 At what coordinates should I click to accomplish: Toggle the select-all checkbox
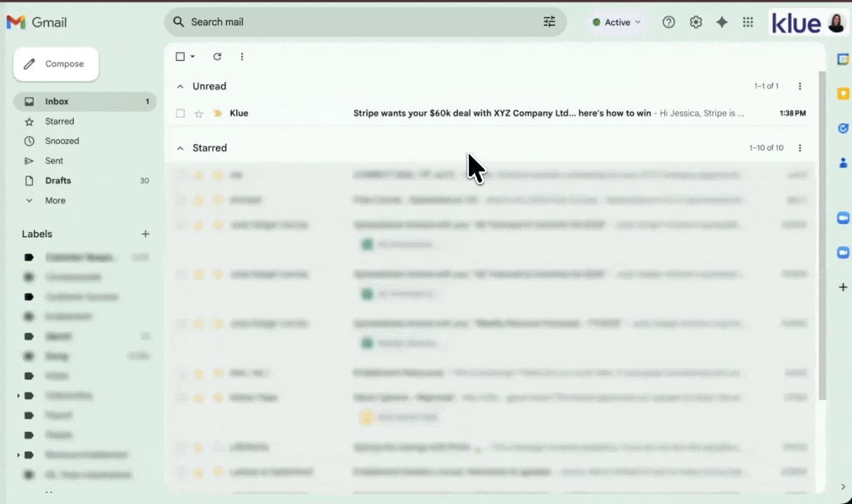(x=180, y=57)
